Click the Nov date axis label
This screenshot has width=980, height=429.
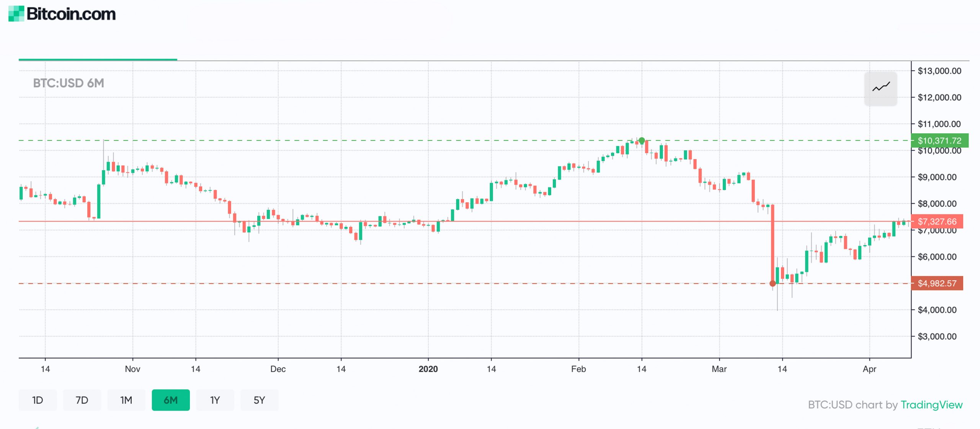click(x=132, y=369)
